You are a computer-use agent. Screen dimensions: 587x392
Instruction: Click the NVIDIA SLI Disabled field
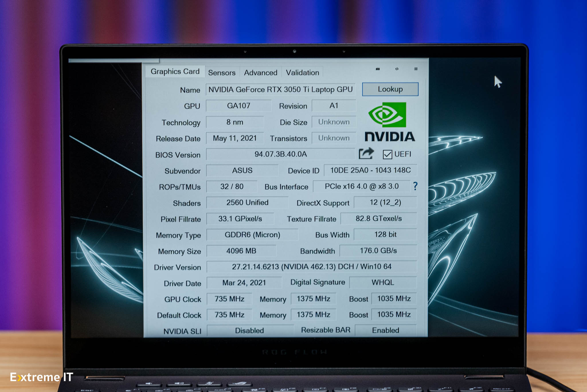coord(250,330)
